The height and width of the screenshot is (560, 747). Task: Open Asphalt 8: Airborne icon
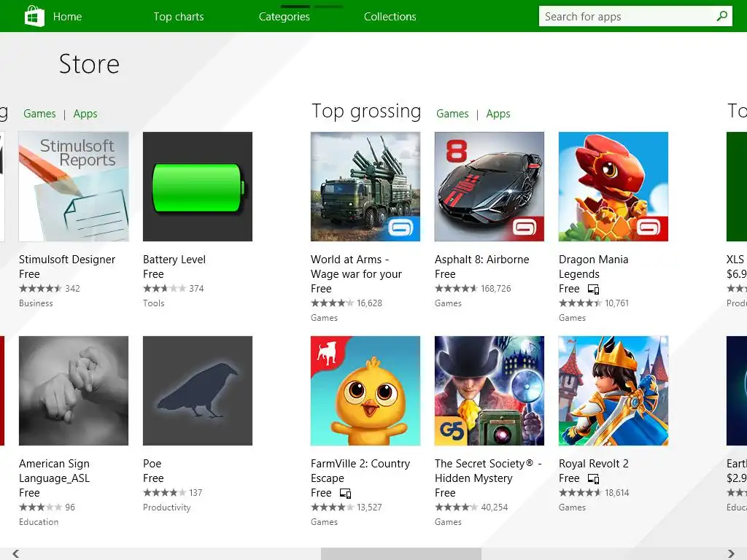489,187
